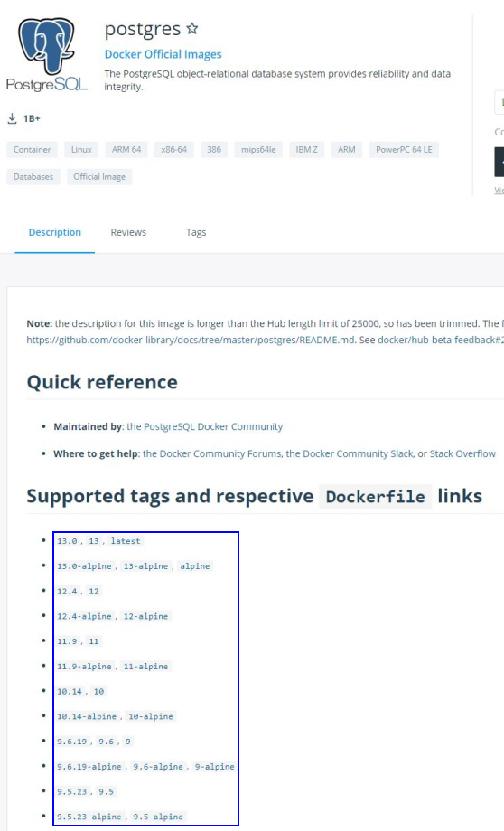Open the 11.9 tag link

68,641
